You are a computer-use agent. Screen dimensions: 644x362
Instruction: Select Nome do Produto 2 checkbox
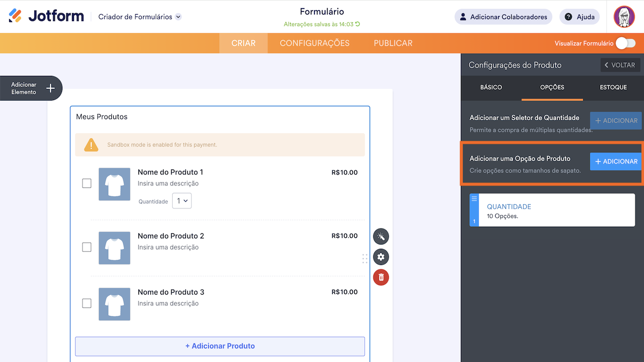(x=87, y=247)
